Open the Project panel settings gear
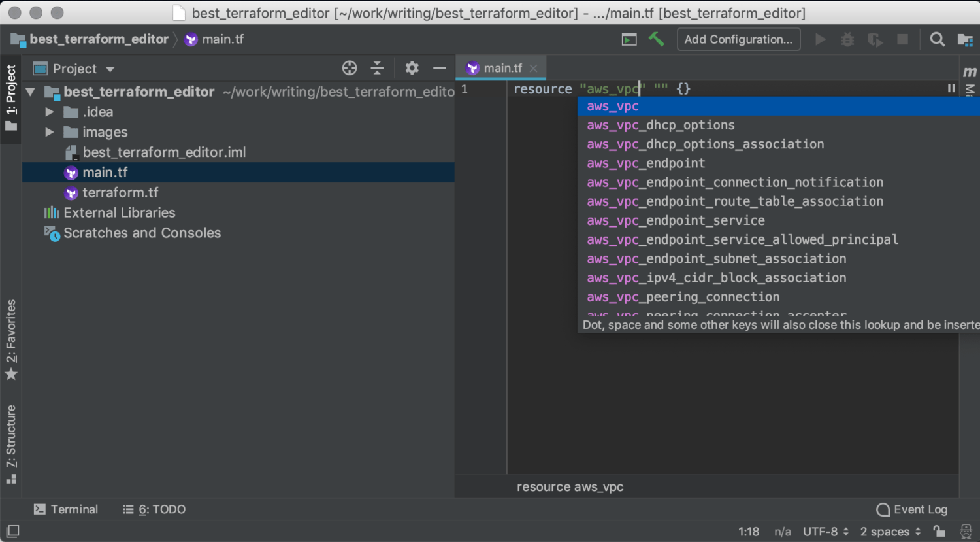This screenshot has width=980, height=542. 412,68
